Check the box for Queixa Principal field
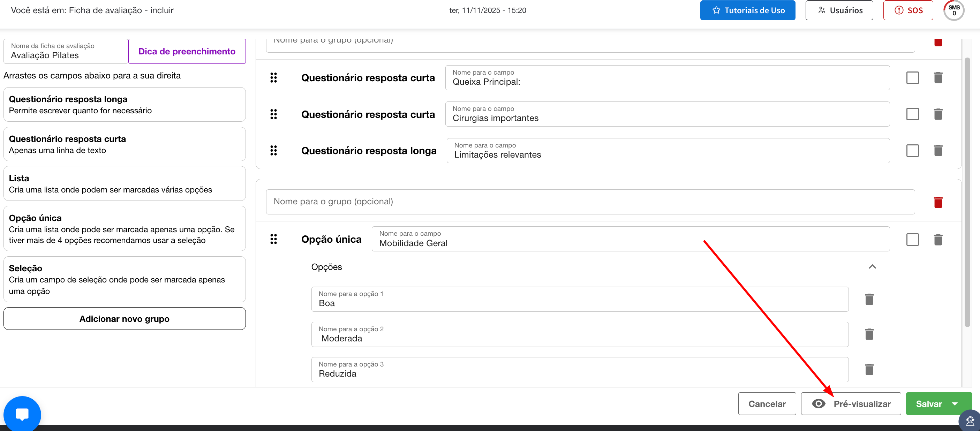 [x=912, y=78]
